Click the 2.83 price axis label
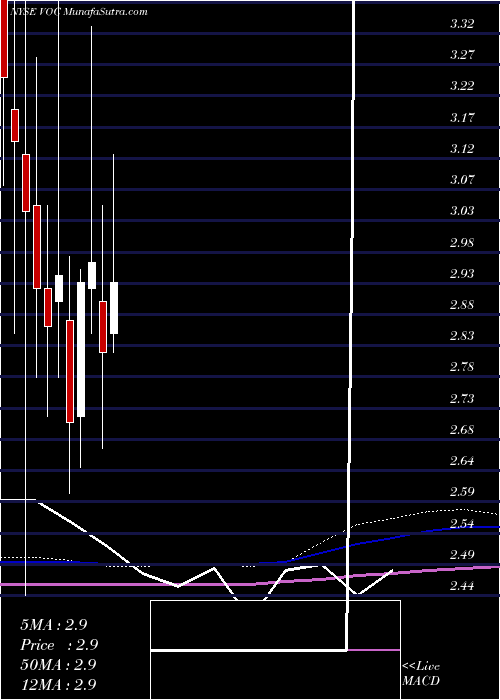The image size is (500, 700). [x=462, y=337]
